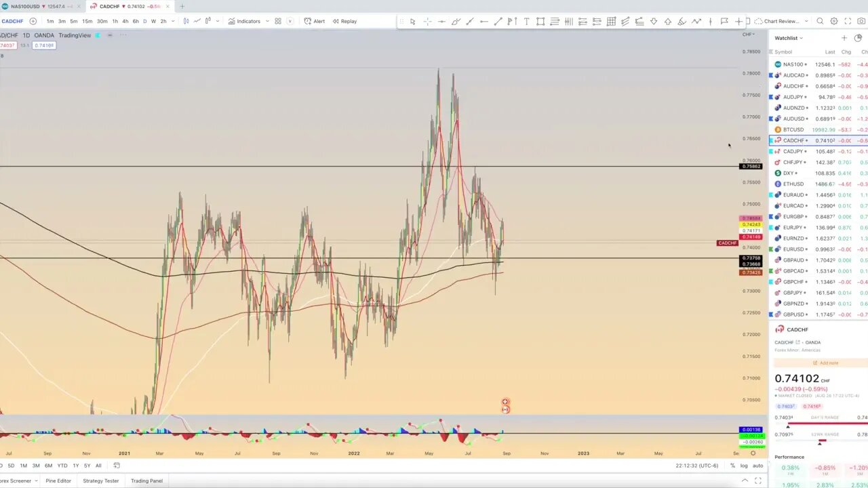Choose the trend line drawing tool

click(498, 21)
